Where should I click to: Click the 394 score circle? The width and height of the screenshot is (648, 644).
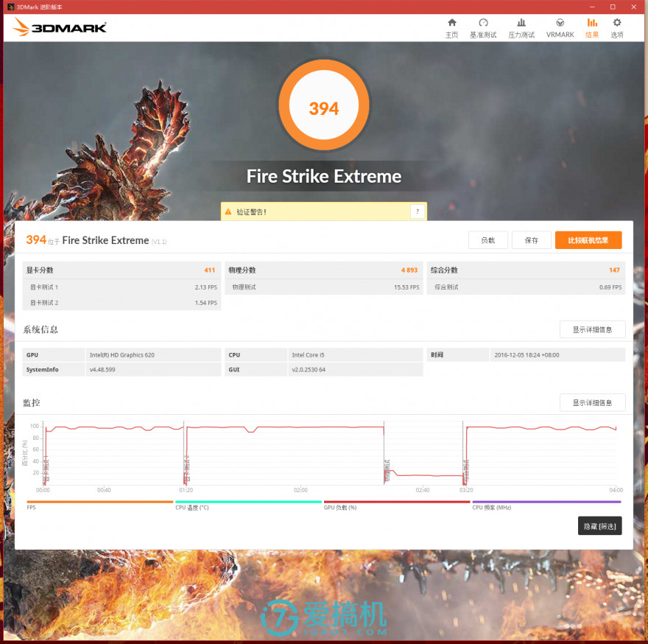(323, 109)
